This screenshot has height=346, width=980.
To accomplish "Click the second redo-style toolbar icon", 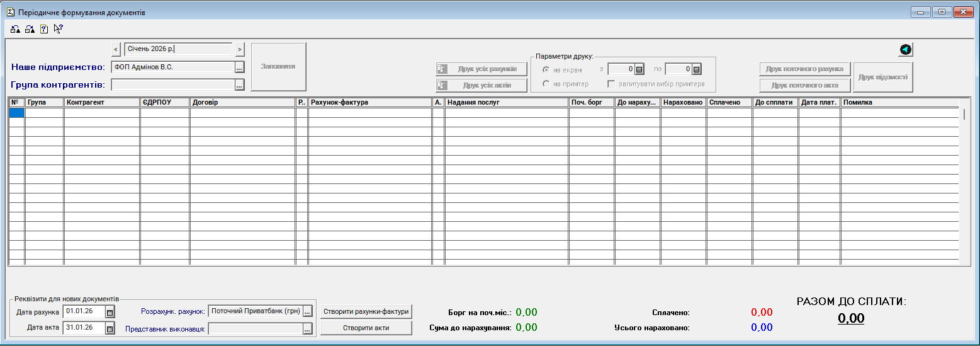I will point(30,28).
